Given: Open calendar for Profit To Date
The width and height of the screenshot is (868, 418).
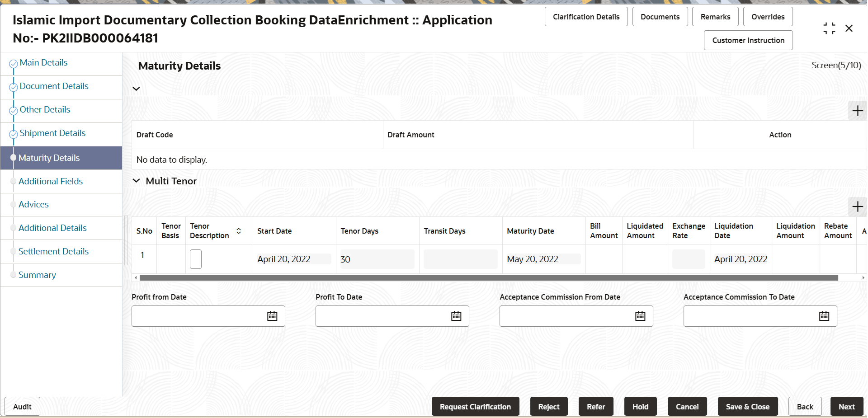Looking at the screenshot, I should pos(456,316).
